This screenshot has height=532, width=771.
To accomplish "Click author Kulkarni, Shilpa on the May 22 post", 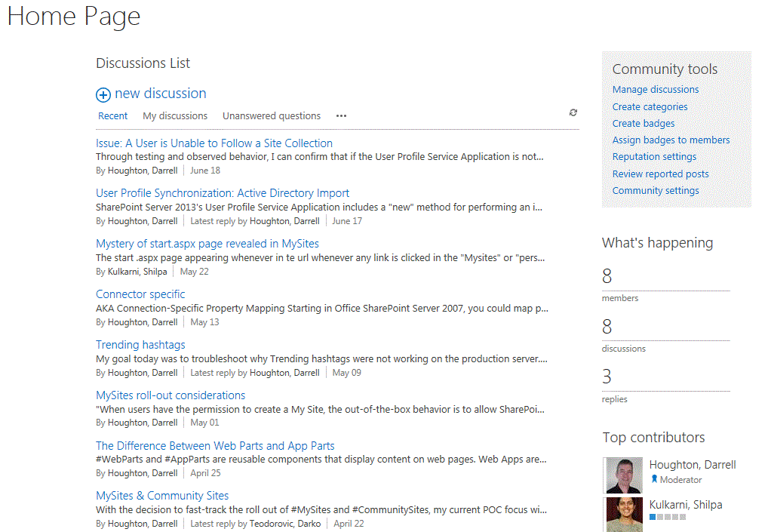I will 137,272.
